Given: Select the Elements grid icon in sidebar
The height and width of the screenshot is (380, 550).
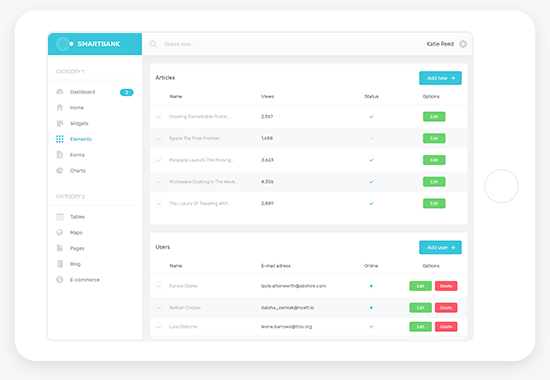Looking at the screenshot, I should point(60,139).
